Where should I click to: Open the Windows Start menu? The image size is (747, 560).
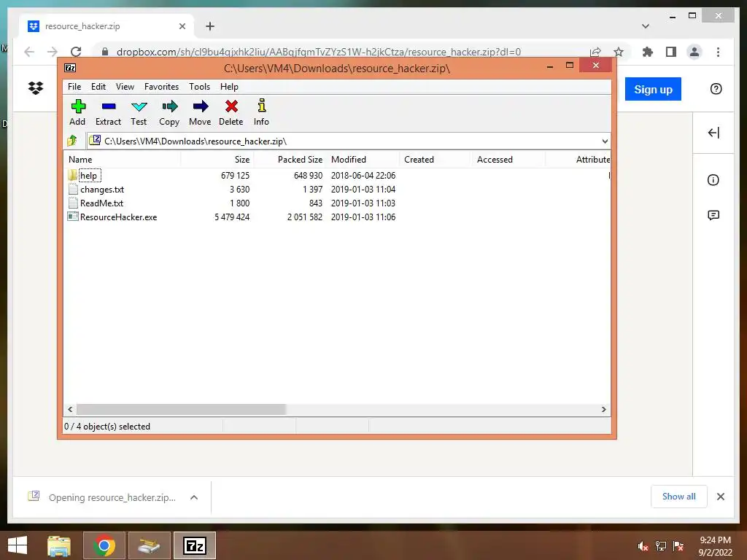coord(18,545)
